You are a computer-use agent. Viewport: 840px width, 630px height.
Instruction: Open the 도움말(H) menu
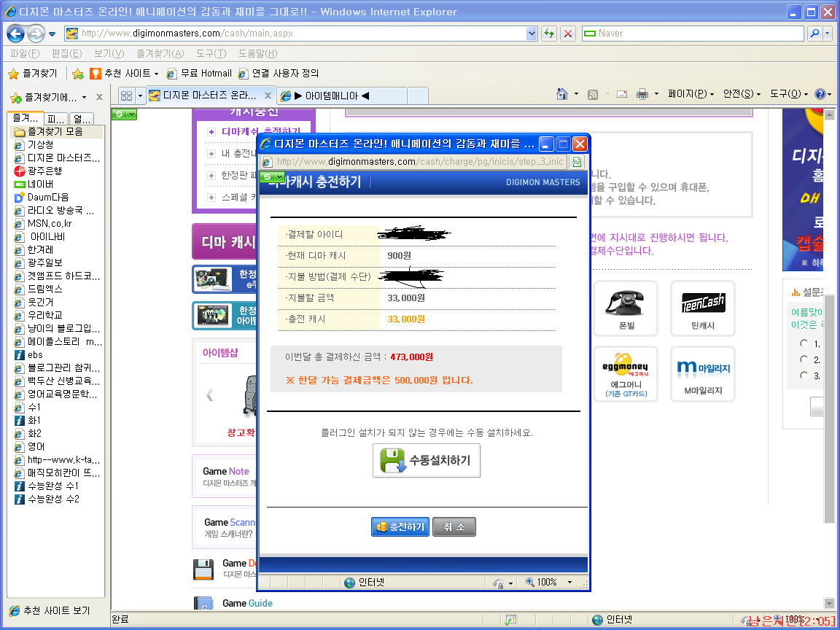(257, 53)
